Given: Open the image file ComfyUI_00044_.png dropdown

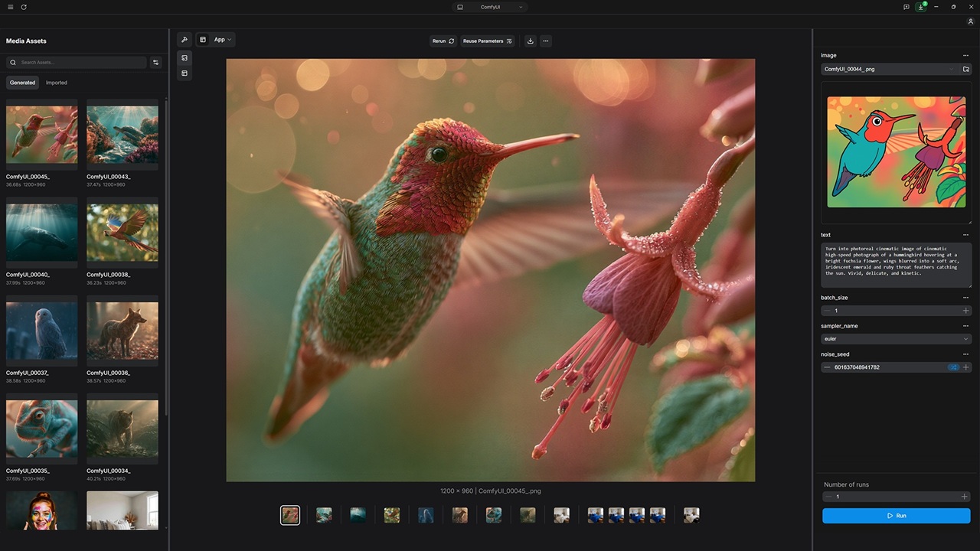Looking at the screenshot, I should coord(889,69).
